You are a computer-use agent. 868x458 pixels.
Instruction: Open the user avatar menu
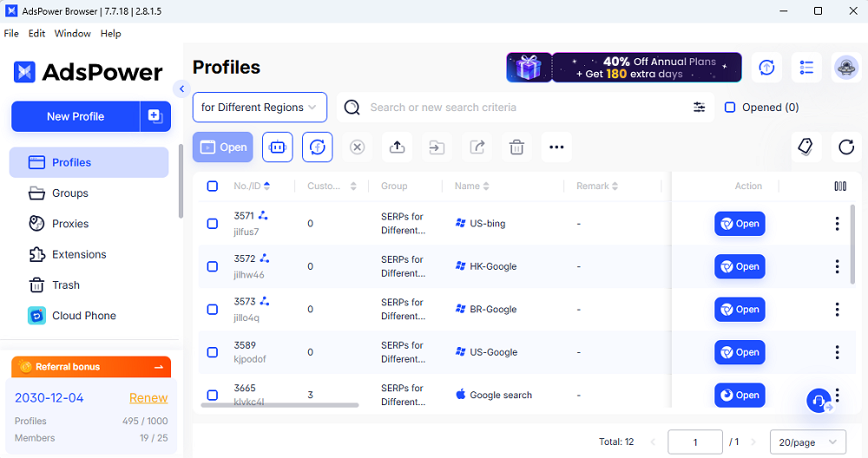pos(846,68)
